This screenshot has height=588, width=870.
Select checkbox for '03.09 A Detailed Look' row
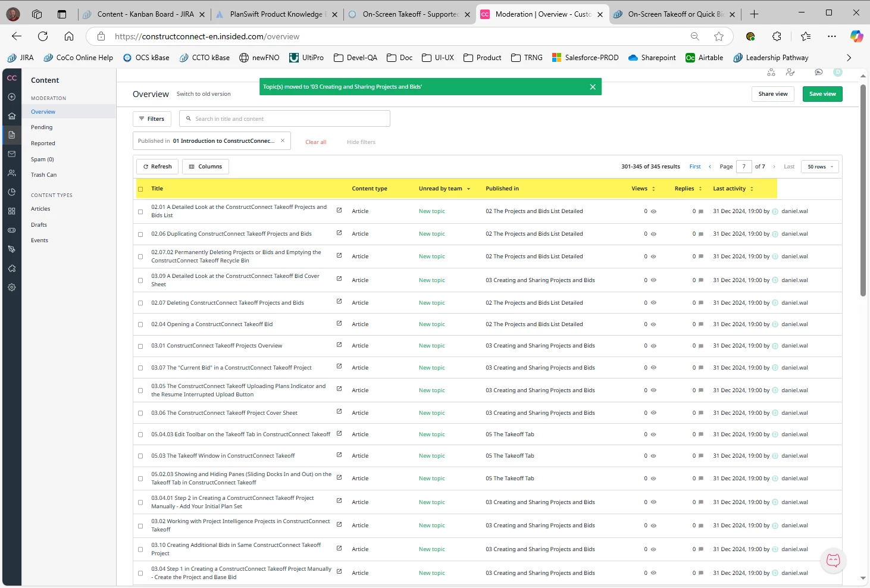(x=140, y=281)
